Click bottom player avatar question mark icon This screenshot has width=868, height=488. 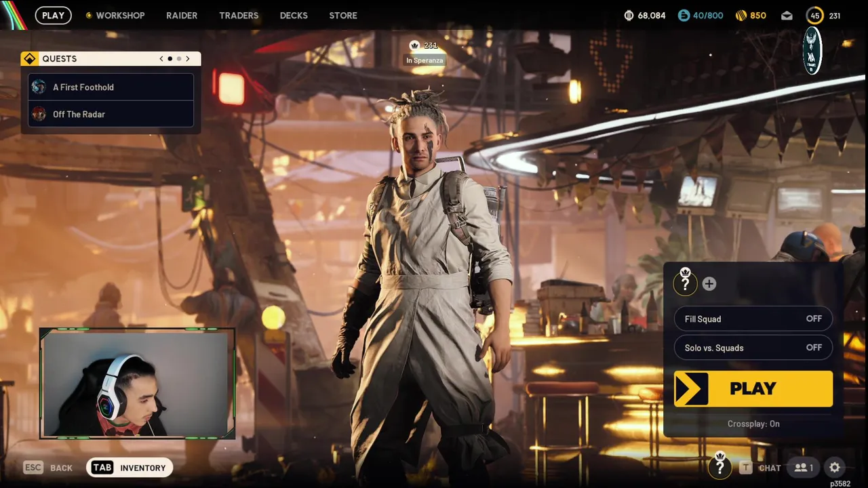(720, 466)
